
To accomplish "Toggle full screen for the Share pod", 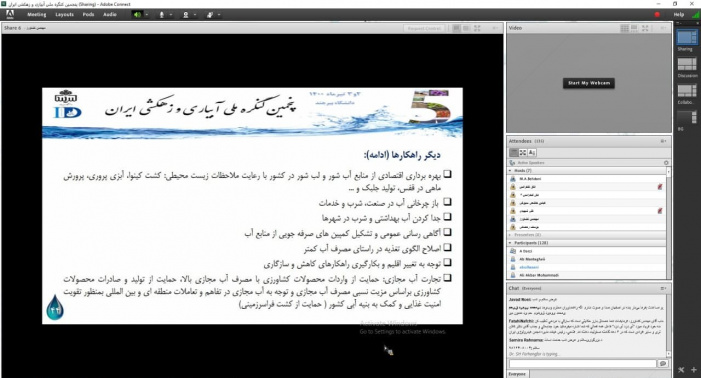I will click(x=477, y=28).
